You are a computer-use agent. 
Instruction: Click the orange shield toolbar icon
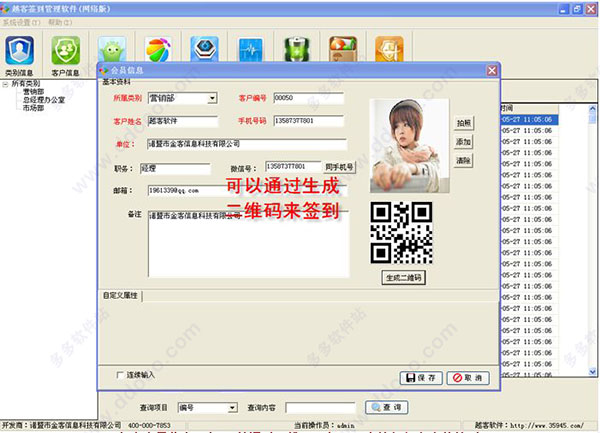click(390, 49)
